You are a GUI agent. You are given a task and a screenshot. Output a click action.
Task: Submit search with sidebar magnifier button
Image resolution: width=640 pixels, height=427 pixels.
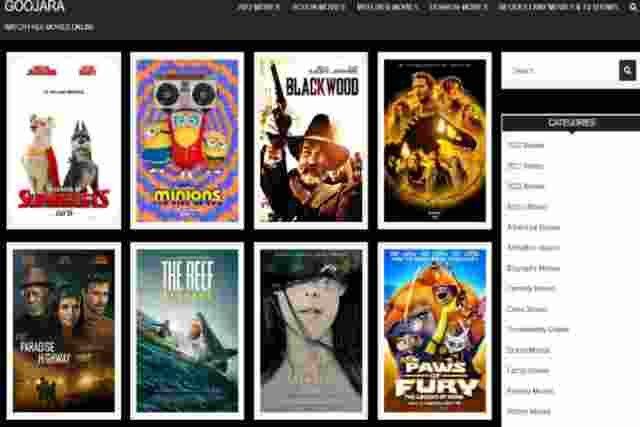click(627, 70)
